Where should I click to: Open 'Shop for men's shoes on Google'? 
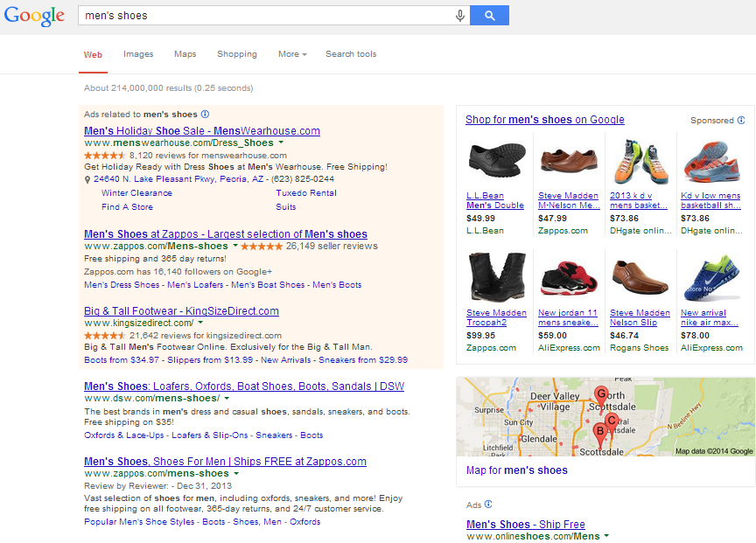(x=545, y=120)
